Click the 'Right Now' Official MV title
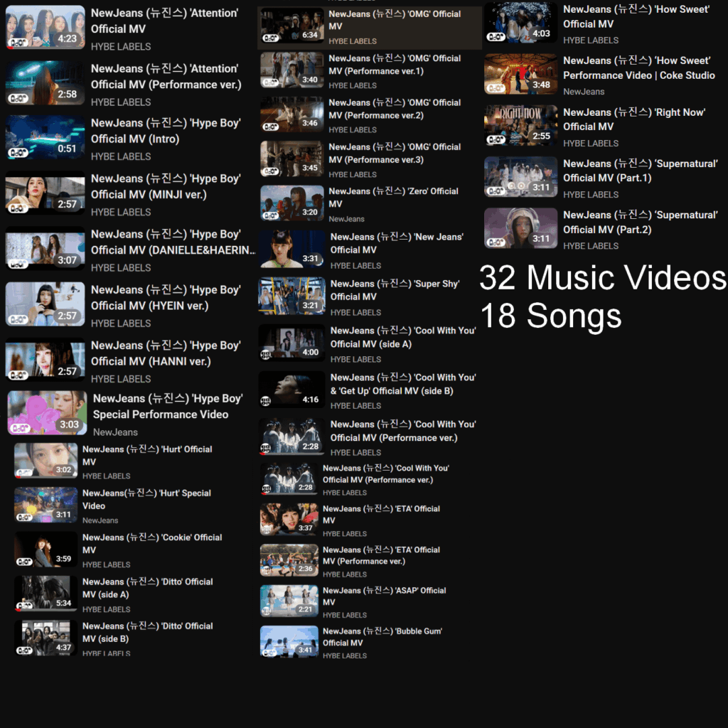Viewport: 728px width, 728px height. coord(634,119)
